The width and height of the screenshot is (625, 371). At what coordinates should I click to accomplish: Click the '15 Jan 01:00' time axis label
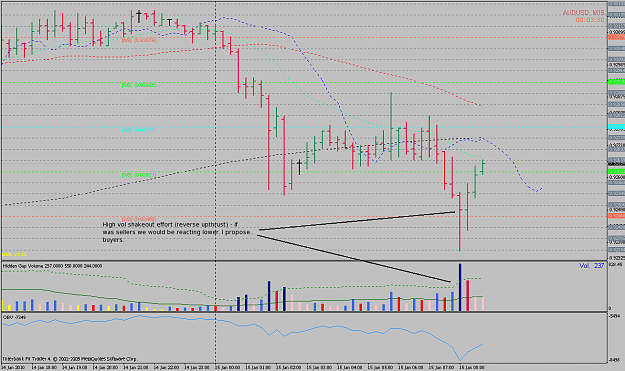coord(258,367)
